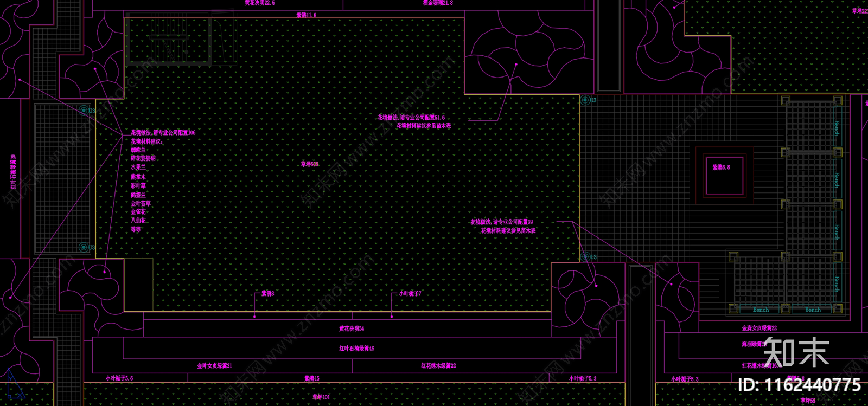Click the 紫鹃8 leader label
The width and height of the screenshot is (868, 406).
click(267, 293)
